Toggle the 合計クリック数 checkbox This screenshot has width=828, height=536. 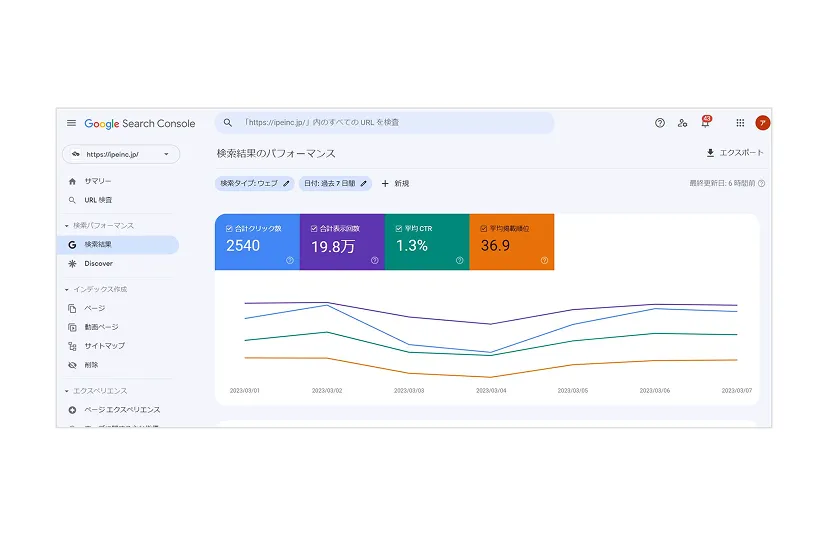pos(230,228)
